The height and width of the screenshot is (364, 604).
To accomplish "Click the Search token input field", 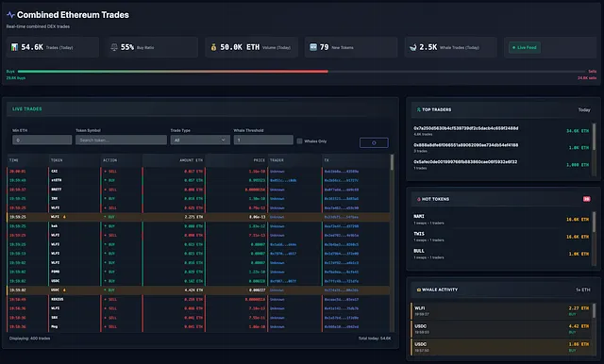I will click(x=121, y=141).
